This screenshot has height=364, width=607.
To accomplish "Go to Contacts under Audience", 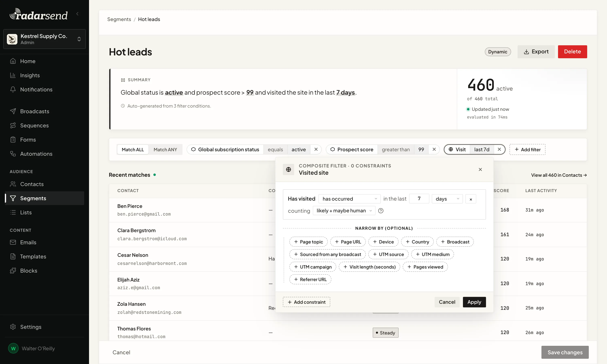I will (44, 184).
